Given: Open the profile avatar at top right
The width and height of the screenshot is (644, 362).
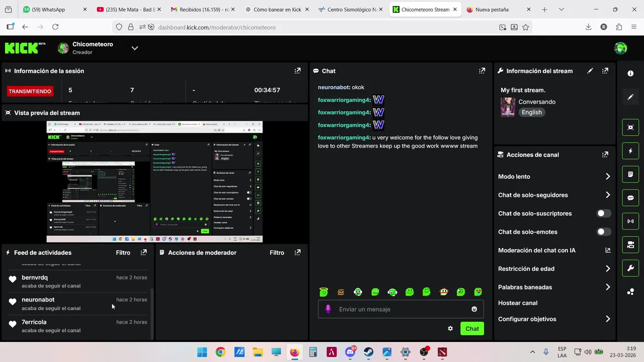Looking at the screenshot, I should [620, 48].
